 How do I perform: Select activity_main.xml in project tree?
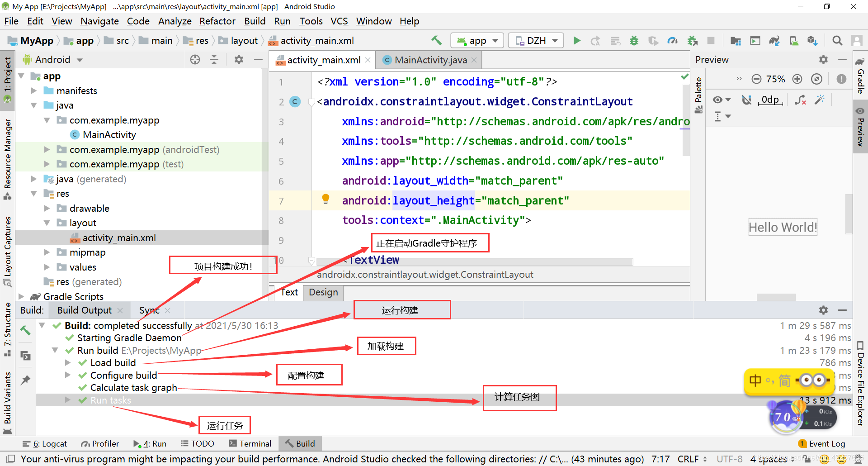coord(119,238)
